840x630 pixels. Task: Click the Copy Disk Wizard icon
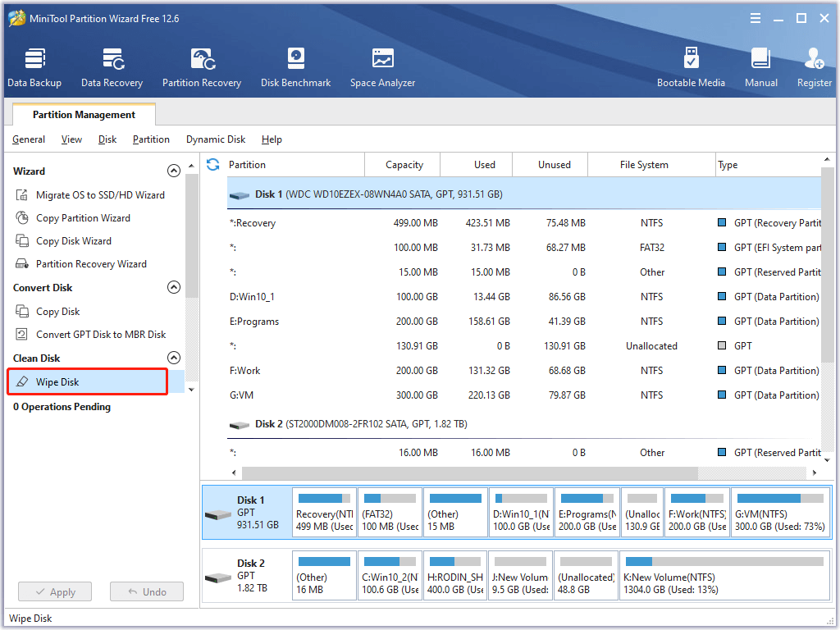click(x=21, y=241)
